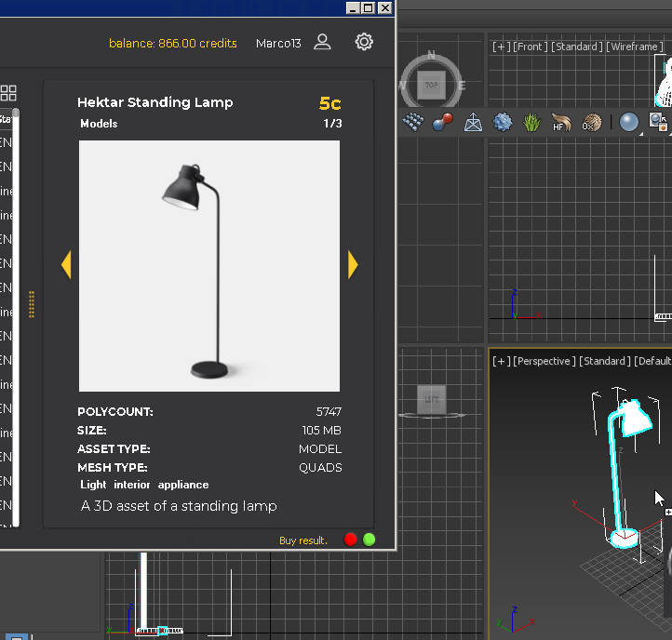Click the asset list vertical scrollbar

pyautogui.click(x=16, y=318)
